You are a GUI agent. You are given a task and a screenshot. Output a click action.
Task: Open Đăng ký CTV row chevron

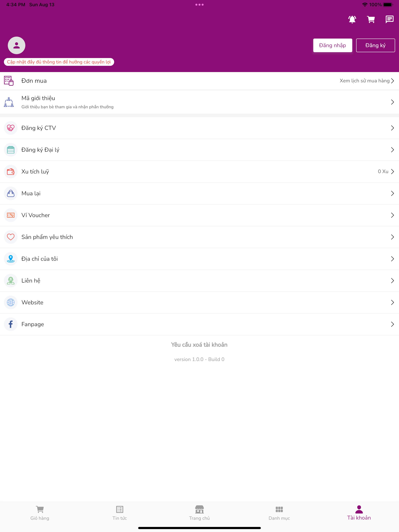coord(393,128)
